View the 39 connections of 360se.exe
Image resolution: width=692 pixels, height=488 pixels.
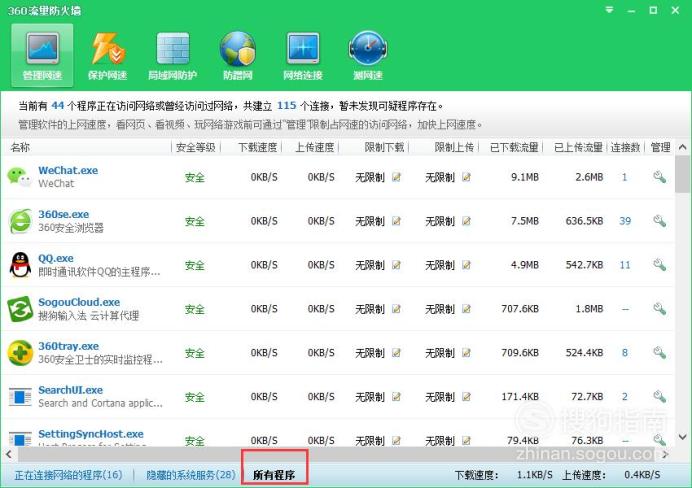point(625,221)
